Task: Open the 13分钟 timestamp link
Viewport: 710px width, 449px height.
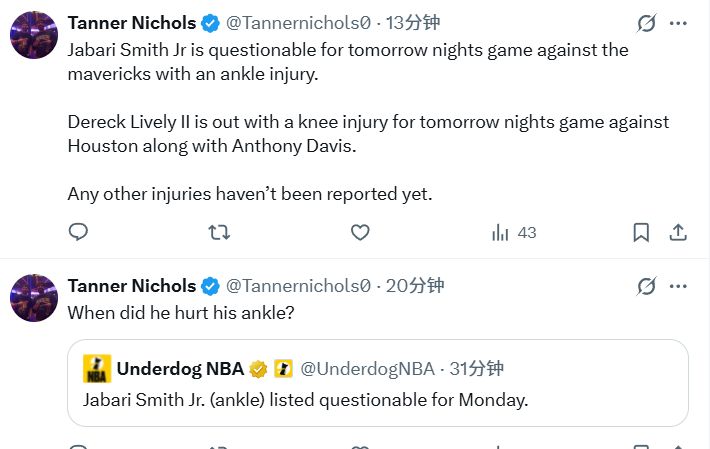Action: click(412, 22)
